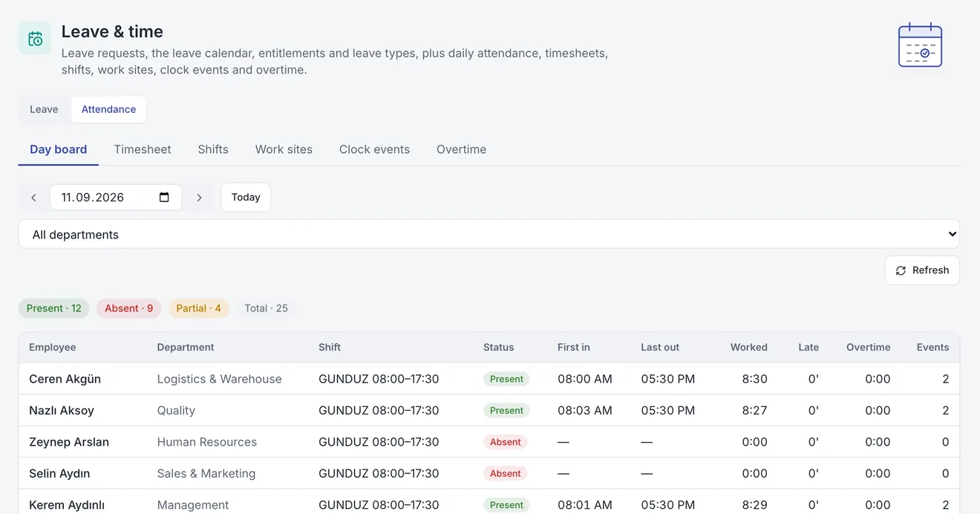Switch to the Leave section
The height and width of the screenshot is (514, 980).
tap(44, 109)
